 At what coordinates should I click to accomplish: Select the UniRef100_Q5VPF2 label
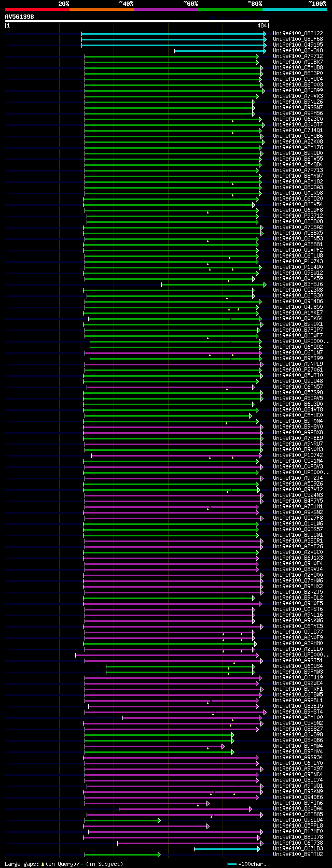coord(298,250)
